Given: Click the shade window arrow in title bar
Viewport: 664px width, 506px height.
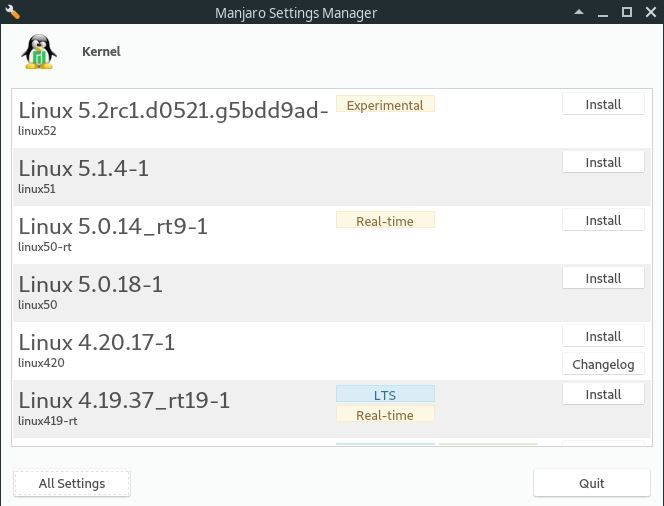Looking at the screenshot, I should [x=579, y=12].
